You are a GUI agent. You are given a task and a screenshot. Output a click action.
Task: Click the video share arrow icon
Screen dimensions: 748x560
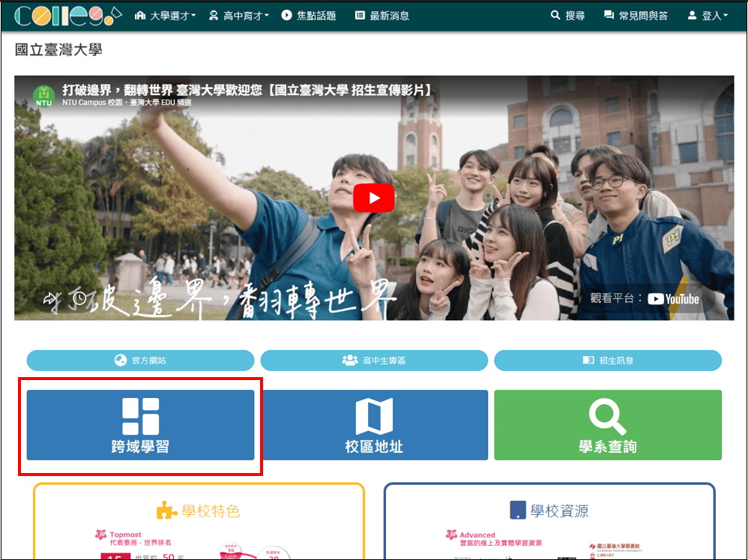point(50,299)
